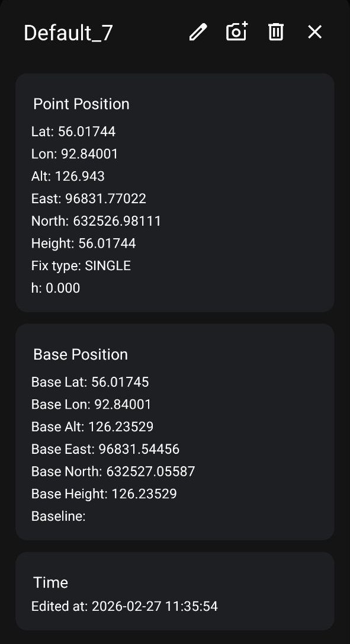This screenshot has height=644, width=350.
Task: Add a photo with camera icon
Action: point(237,31)
